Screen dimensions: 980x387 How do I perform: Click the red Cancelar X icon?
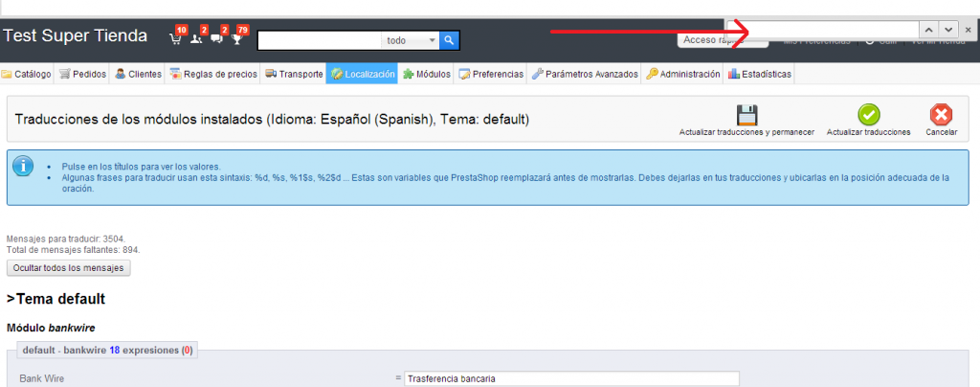[x=942, y=116]
